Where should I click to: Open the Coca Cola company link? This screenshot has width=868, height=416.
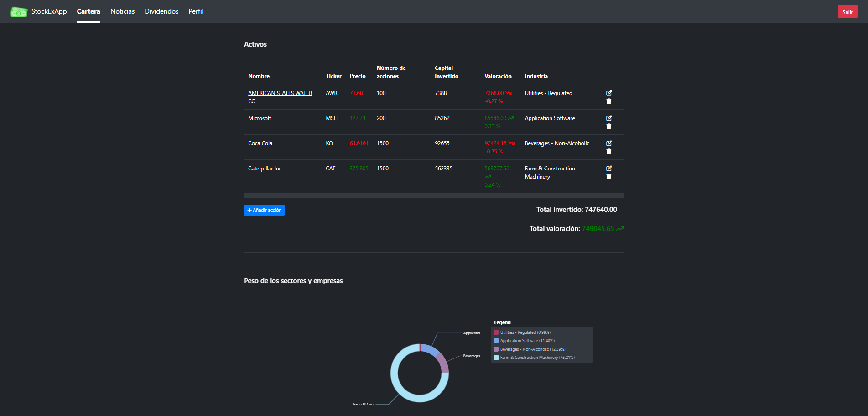(x=260, y=143)
